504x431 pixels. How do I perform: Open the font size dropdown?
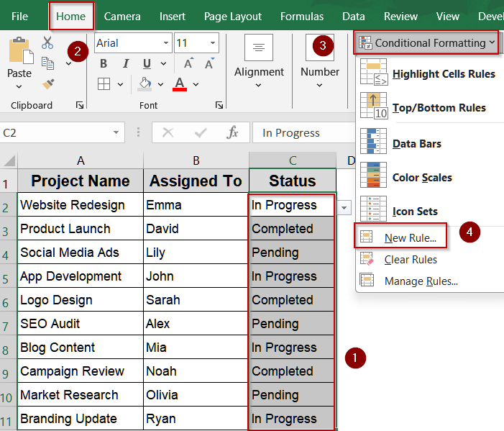[213, 42]
